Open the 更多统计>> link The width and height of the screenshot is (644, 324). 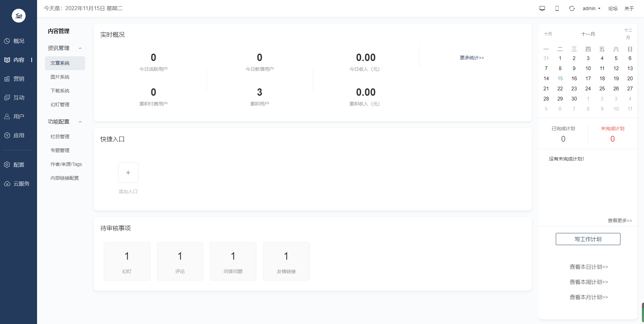(x=472, y=58)
